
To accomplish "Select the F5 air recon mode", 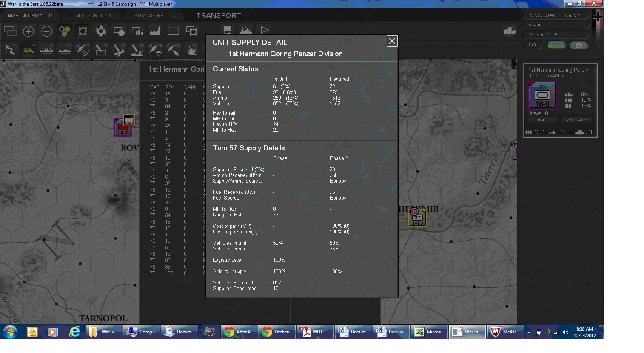I will (x=83, y=50).
